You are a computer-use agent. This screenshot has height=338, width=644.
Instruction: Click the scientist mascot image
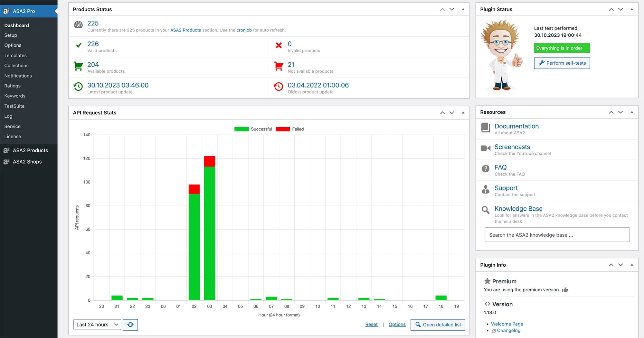pyautogui.click(x=502, y=56)
